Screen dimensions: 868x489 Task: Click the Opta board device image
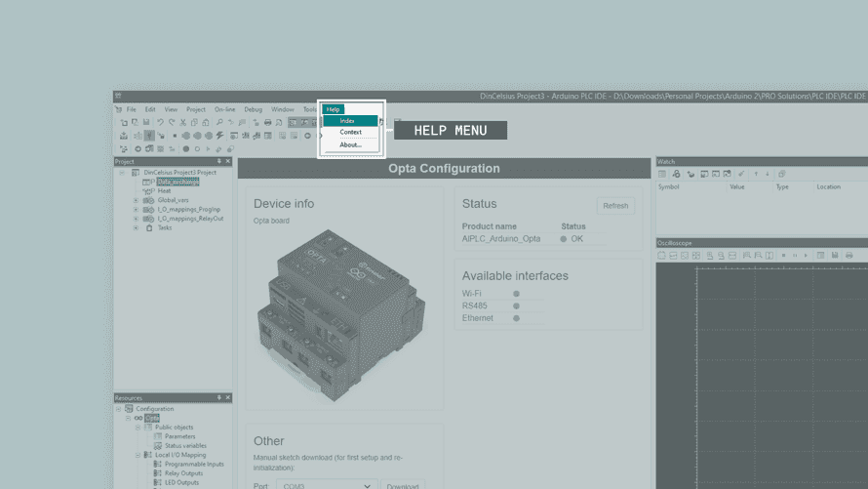click(341, 314)
